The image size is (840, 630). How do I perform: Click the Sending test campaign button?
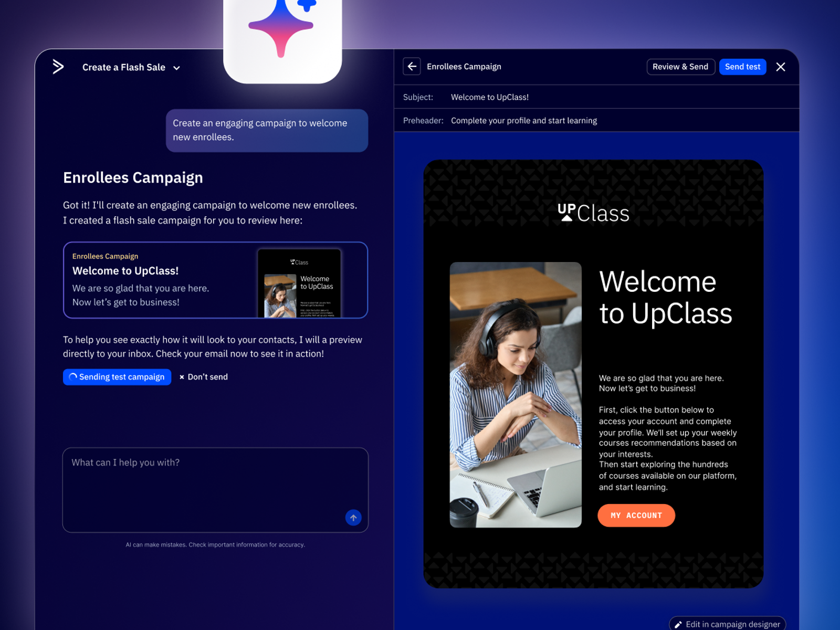click(117, 377)
